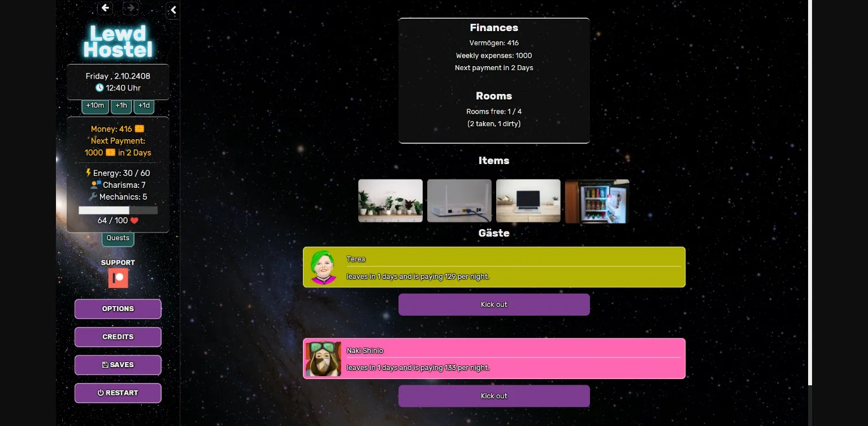This screenshot has height=426, width=868.
Task: Kick out guest Terea
Action: 494,304
